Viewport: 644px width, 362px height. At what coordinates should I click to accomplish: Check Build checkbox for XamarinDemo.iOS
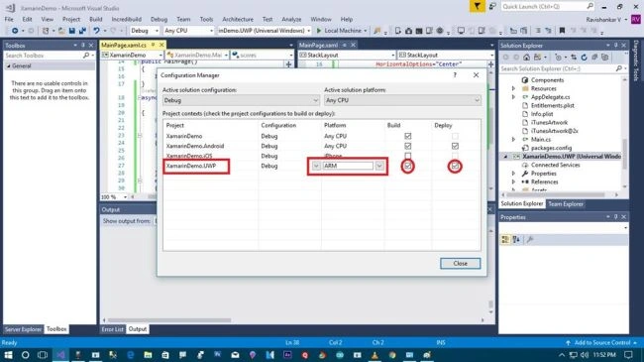coord(407,156)
